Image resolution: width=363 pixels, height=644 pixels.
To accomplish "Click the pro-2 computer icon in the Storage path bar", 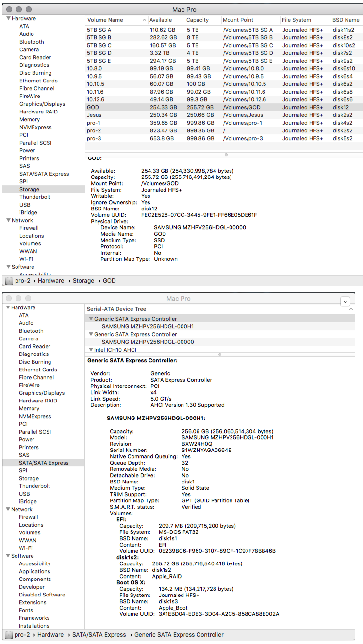I will pyautogui.click(x=8, y=281).
